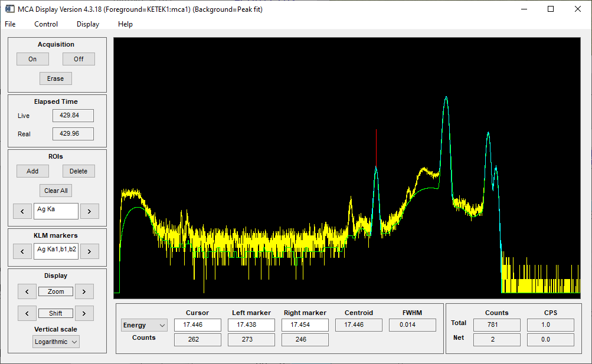Click the Cursor counts value 262
Viewport: 592px width, 364px height.
pos(198,339)
